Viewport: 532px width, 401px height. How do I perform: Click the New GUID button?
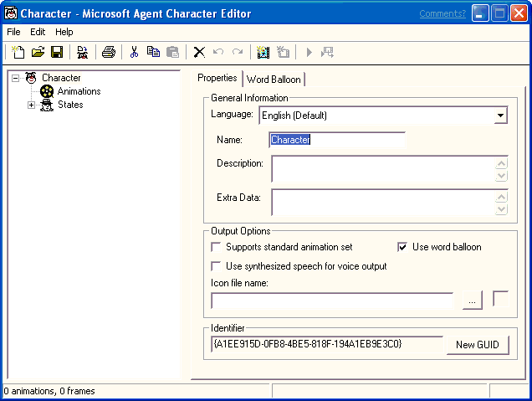(478, 345)
